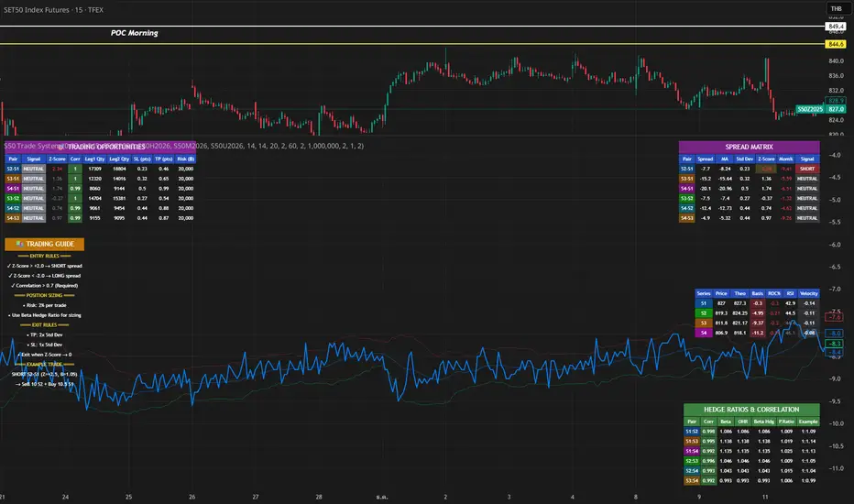Open the THB currency selector
854x504 pixels.
pos(835,9)
